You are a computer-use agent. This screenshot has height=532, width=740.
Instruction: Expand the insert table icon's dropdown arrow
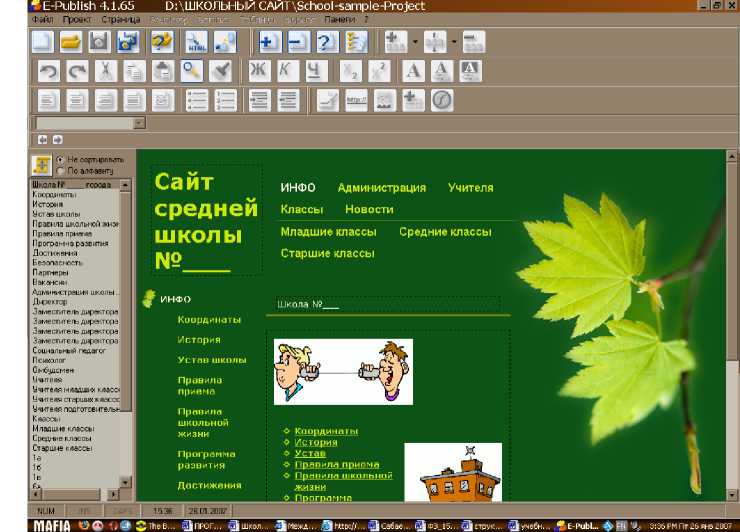pos(415,42)
